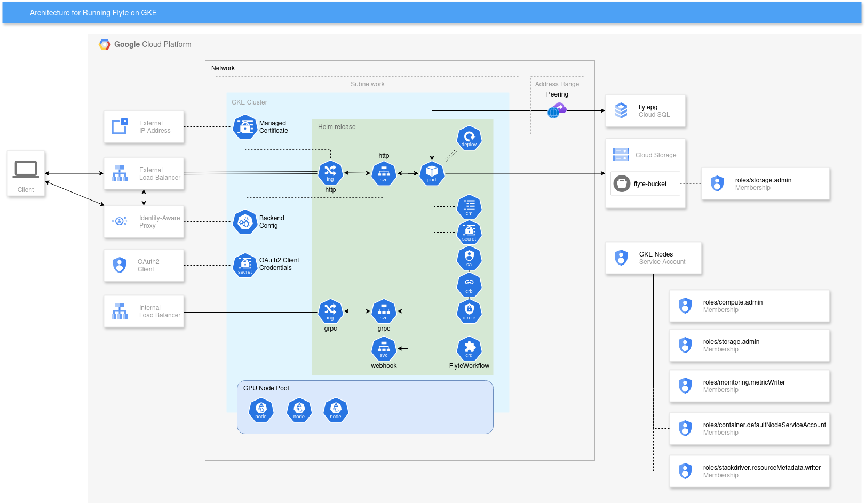Click 'roles/stackdriver.resourceMetadata.writer' text
Image resolution: width=865 pixels, height=504 pixels.
(x=761, y=468)
